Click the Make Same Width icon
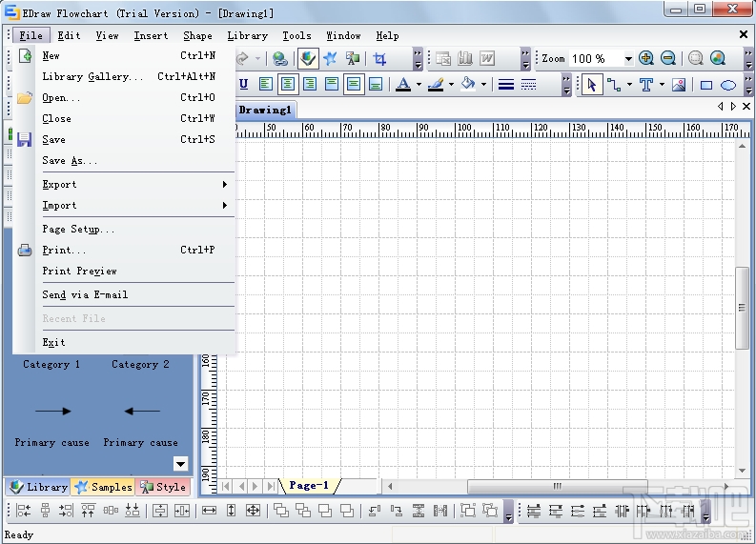756x544 pixels. (x=209, y=511)
